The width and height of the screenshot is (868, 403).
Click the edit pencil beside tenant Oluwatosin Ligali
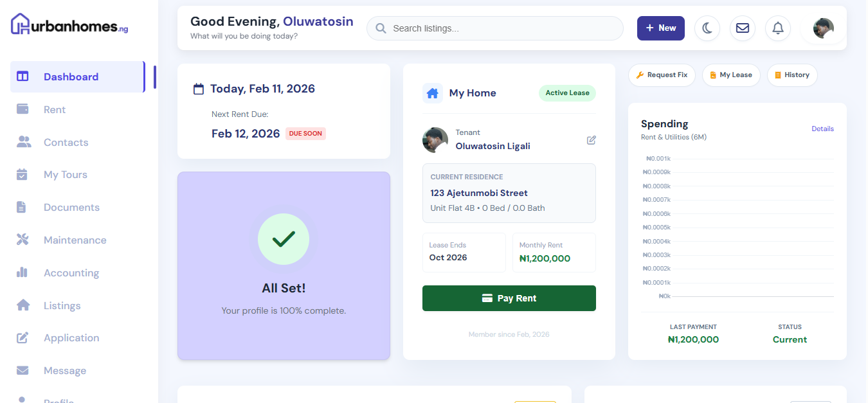[591, 139]
